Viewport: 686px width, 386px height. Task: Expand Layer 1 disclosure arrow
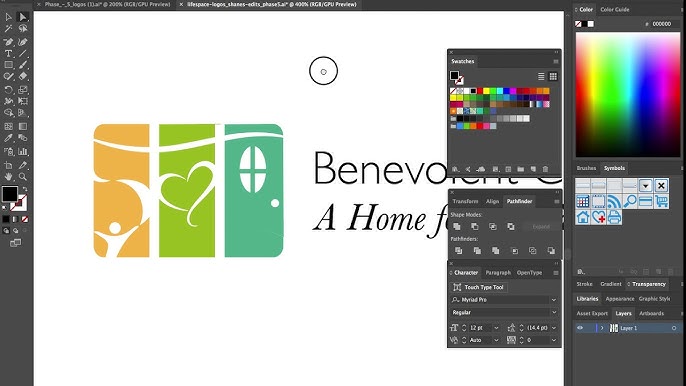(602, 328)
